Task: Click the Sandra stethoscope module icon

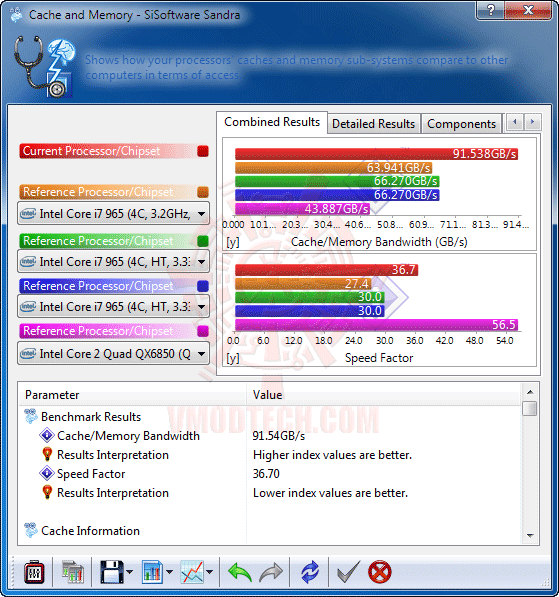Action: tap(44, 66)
